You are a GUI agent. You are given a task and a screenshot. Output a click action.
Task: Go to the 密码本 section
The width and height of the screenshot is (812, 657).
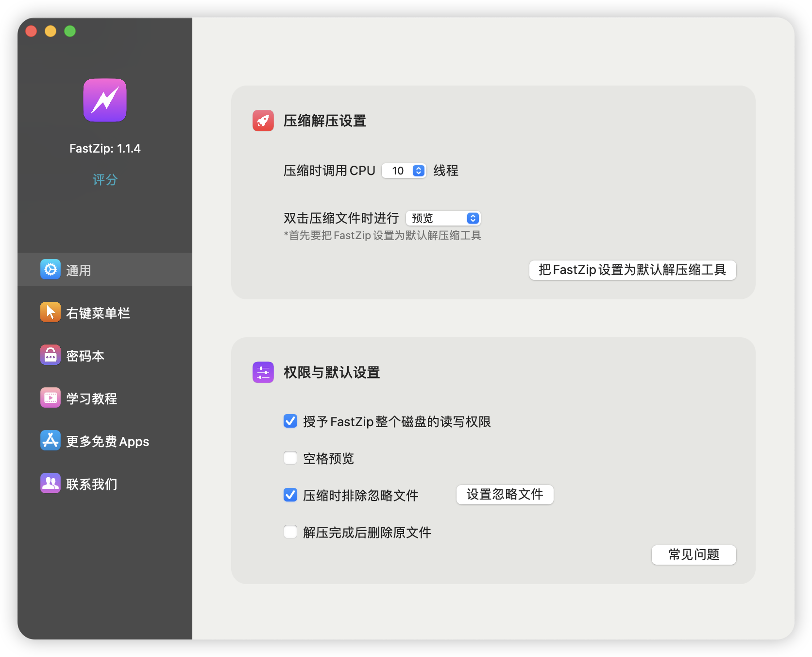[105, 355]
